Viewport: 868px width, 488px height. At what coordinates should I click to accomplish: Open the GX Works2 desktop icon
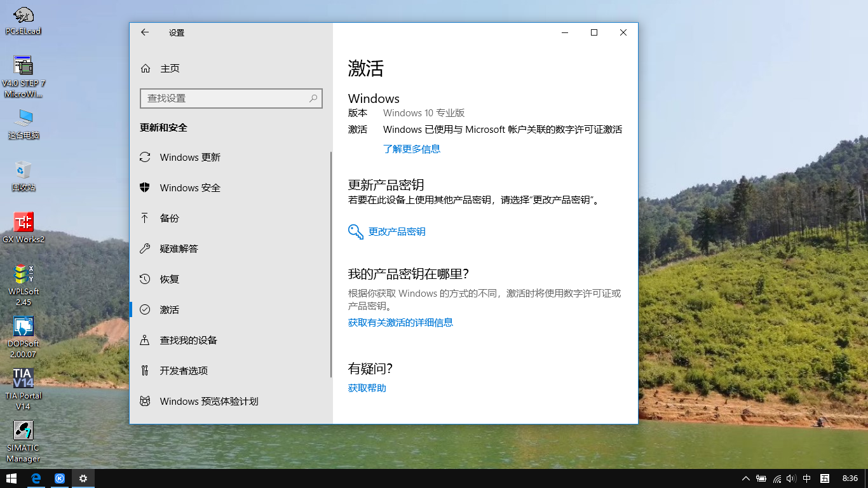[x=24, y=222]
